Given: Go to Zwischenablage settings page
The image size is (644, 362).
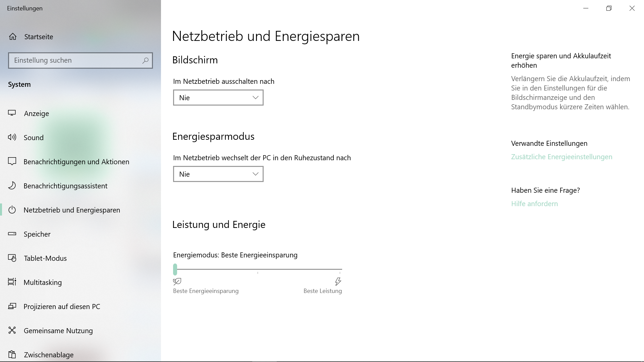Looking at the screenshot, I should click(x=49, y=355).
